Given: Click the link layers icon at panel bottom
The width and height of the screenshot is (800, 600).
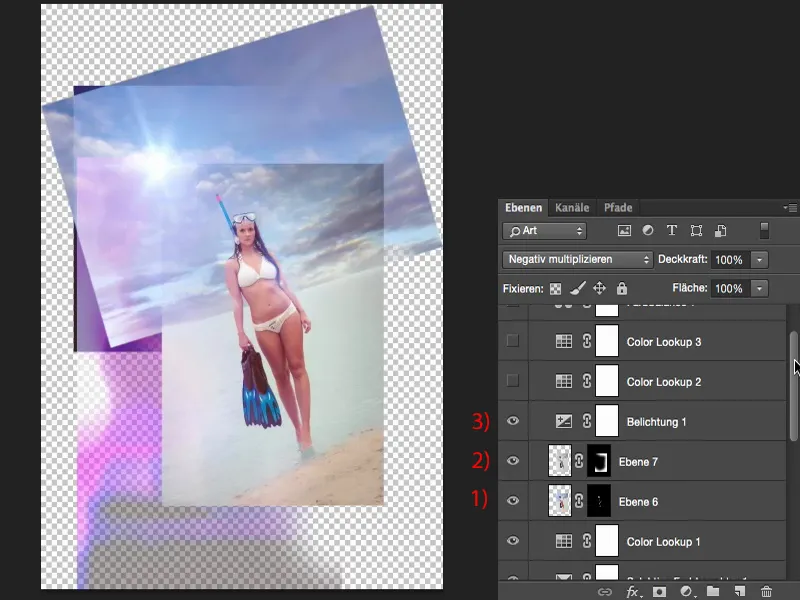Looking at the screenshot, I should [x=605, y=592].
